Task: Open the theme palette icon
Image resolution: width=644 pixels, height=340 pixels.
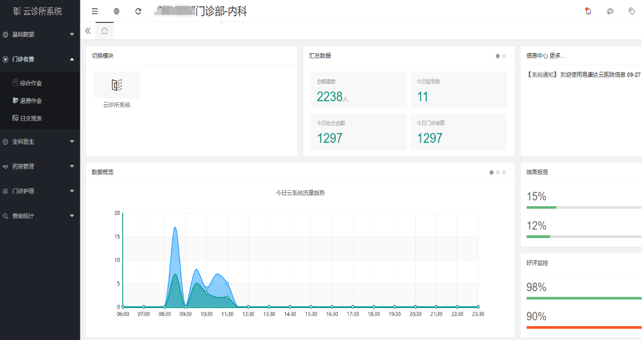Action: (x=610, y=11)
